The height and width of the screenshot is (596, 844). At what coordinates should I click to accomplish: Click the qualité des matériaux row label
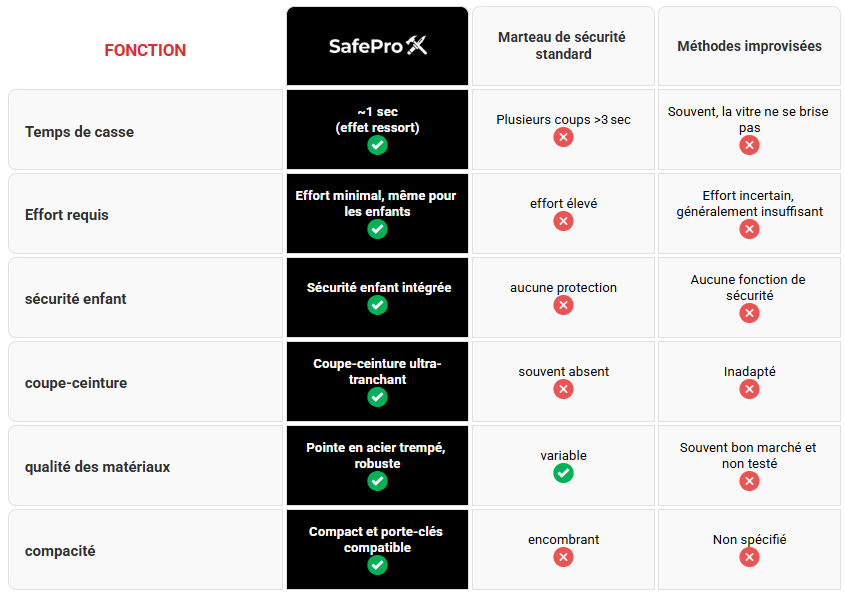(97, 467)
